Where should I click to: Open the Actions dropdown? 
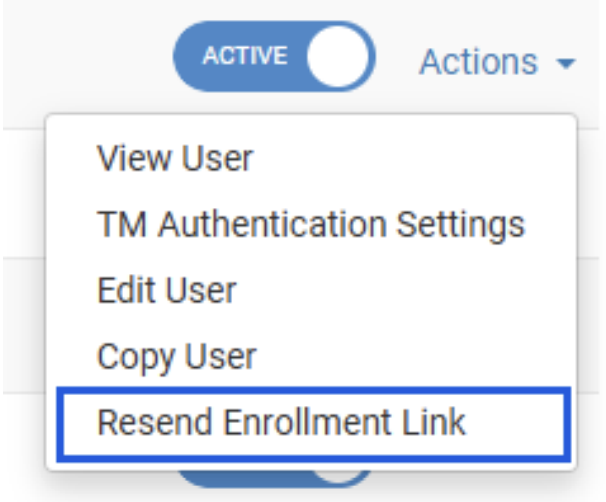pyautogui.click(x=497, y=62)
